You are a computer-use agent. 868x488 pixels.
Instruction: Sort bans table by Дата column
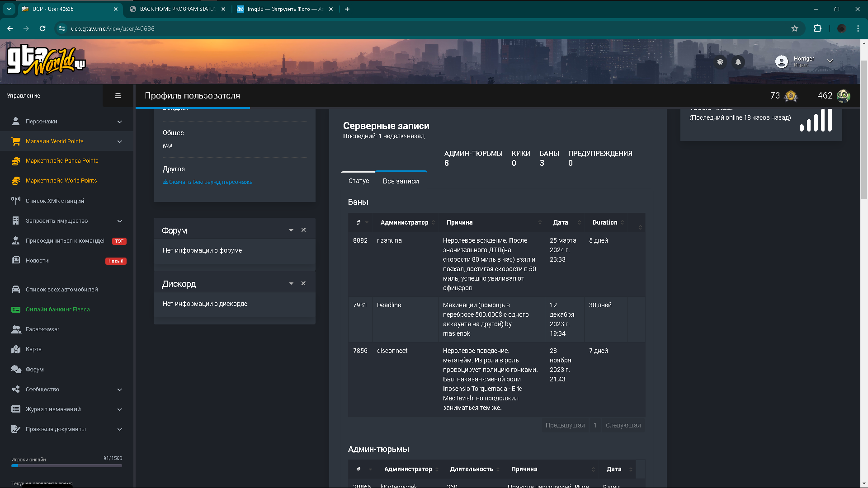point(565,222)
